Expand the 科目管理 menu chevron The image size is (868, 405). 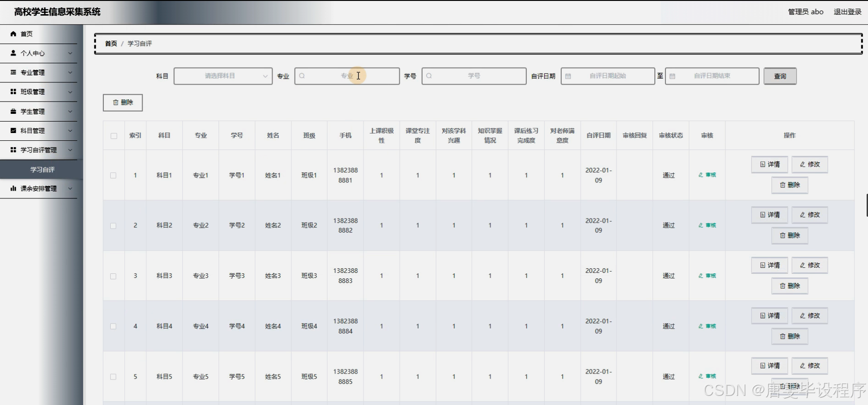(x=70, y=131)
